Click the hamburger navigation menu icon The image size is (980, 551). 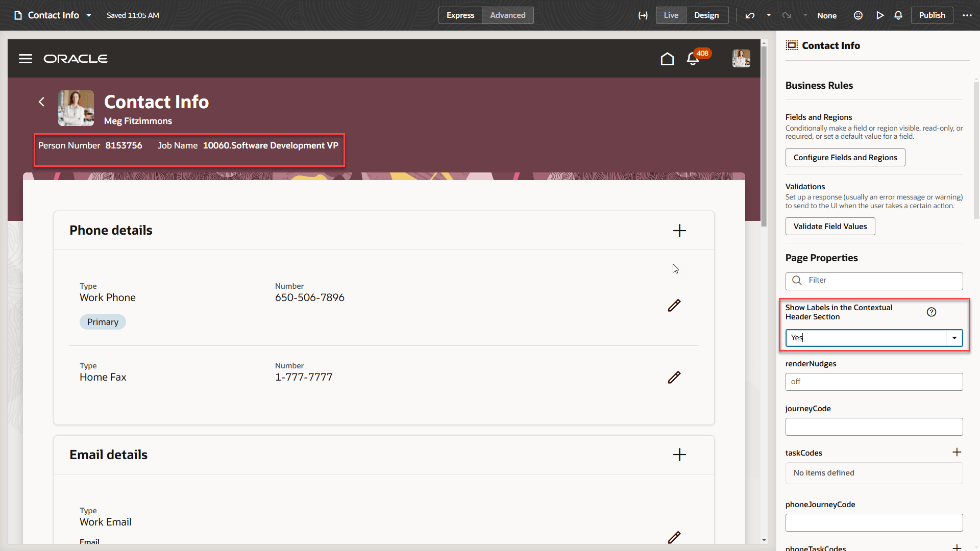(x=26, y=59)
